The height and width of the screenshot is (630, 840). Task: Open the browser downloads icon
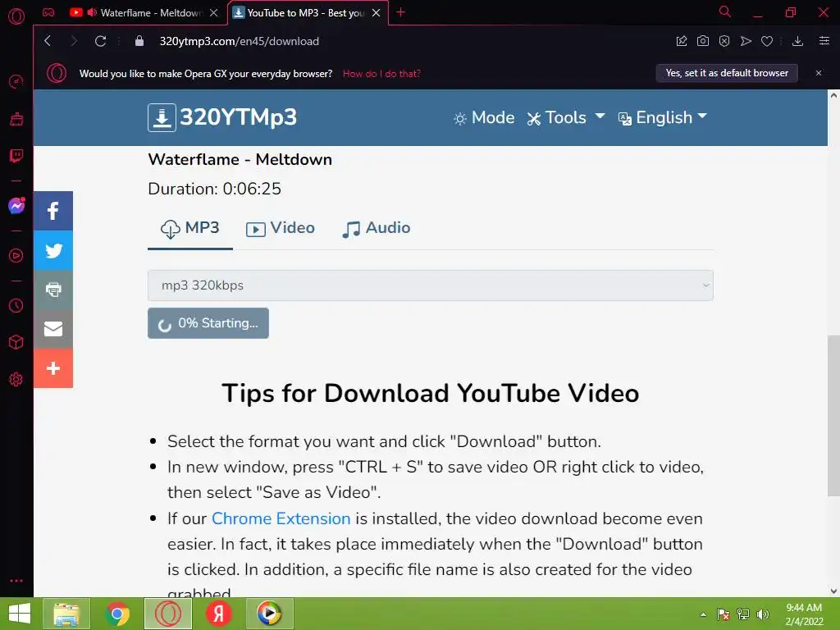[797, 41]
